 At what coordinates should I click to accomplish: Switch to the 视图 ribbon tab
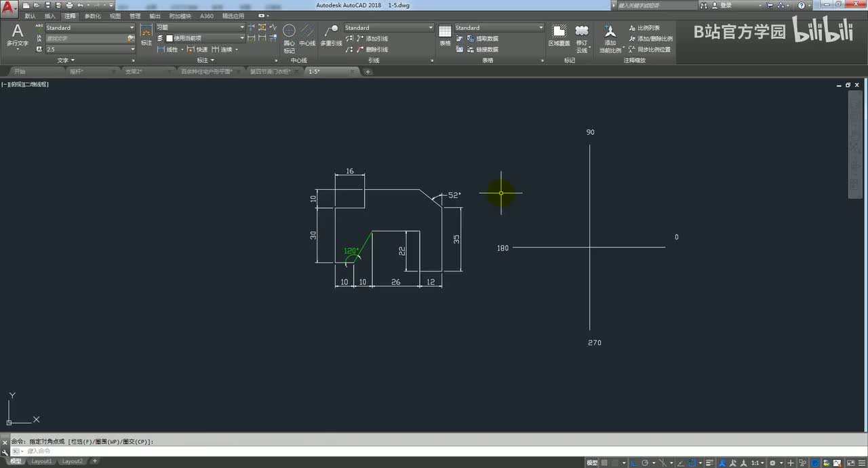pyautogui.click(x=115, y=16)
